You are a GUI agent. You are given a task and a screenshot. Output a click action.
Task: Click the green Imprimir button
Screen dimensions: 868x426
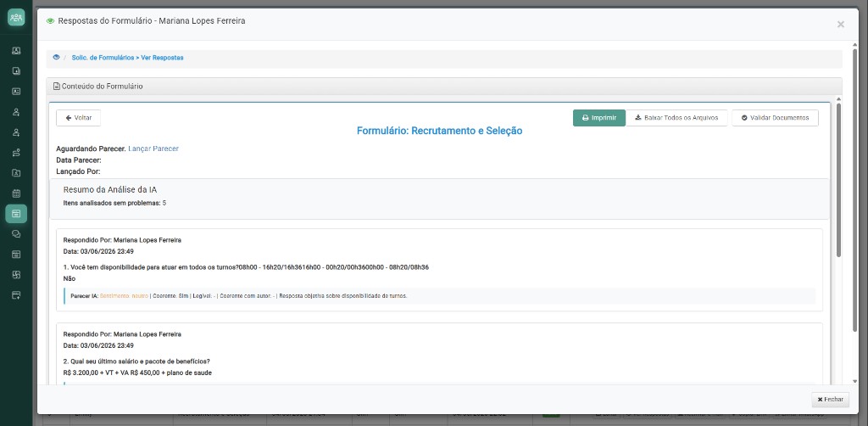click(599, 118)
